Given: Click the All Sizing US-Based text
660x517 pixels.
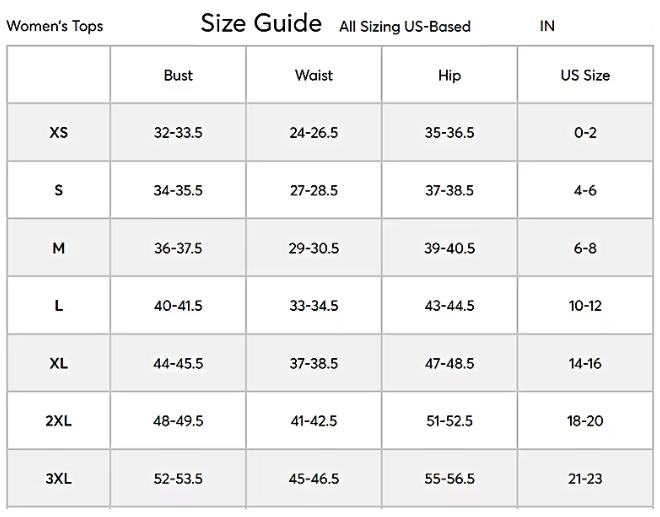Looking at the screenshot, I should [x=405, y=27].
